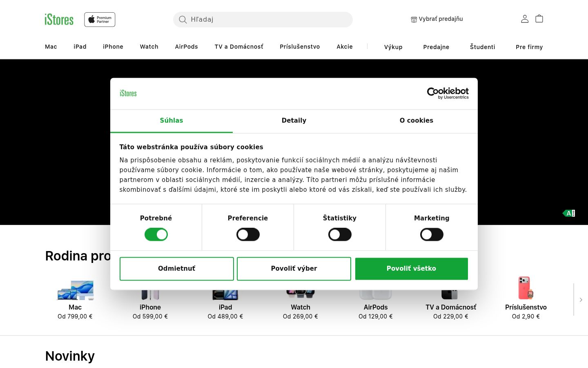Click the Apple Premium Partner badge
Image resolution: width=588 pixels, height=368 pixels.
point(100,20)
